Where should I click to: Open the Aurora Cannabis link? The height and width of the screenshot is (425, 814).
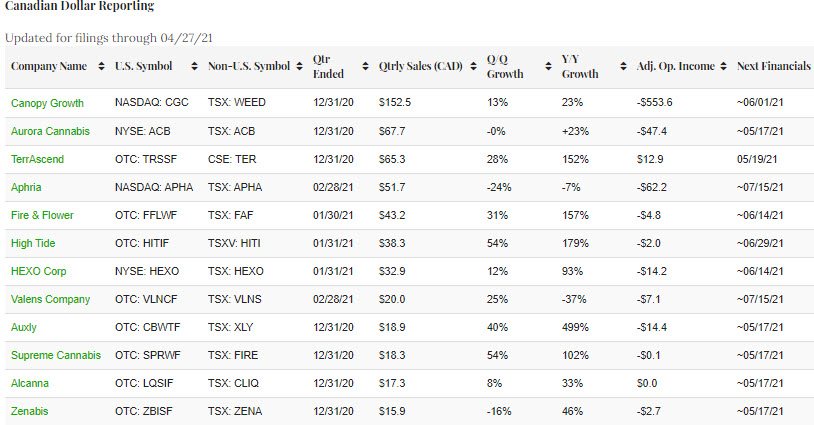click(50, 131)
